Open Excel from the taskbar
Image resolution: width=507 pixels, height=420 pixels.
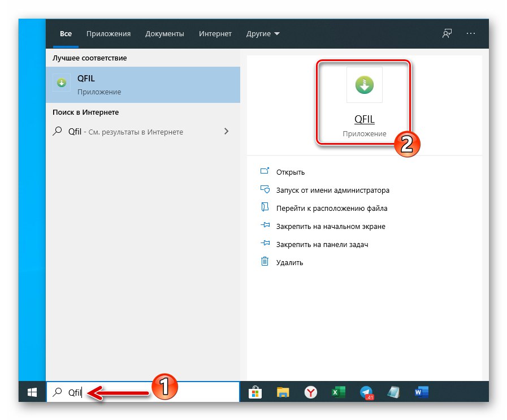click(x=338, y=392)
